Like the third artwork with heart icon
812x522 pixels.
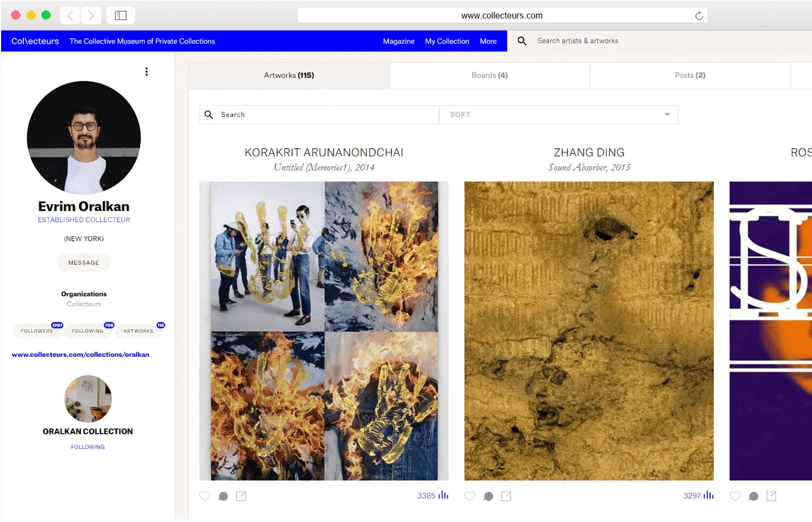pyautogui.click(x=735, y=496)
